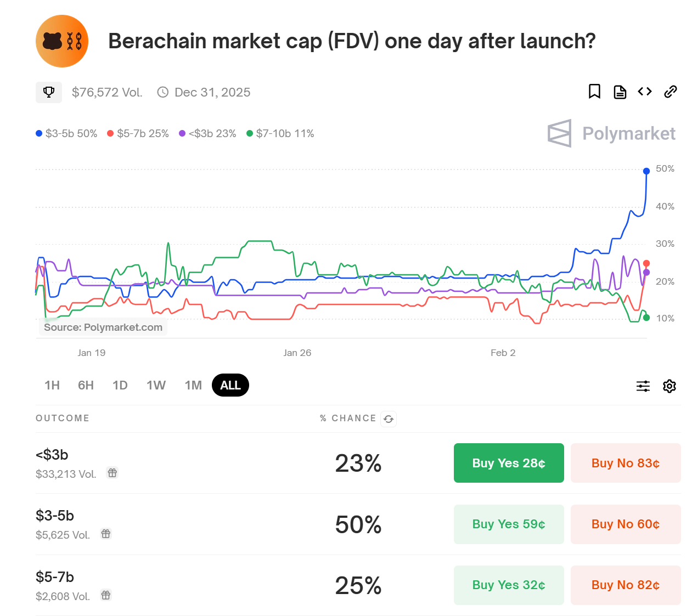Click the gift icon beside $5-7b volume
This screenshot has height=616, width=692.
pos(105,595)
